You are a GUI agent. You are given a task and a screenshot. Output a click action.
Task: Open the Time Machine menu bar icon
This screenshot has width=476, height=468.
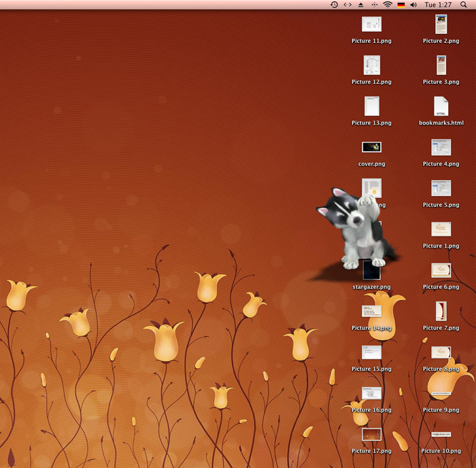click(x=334, y=5)
